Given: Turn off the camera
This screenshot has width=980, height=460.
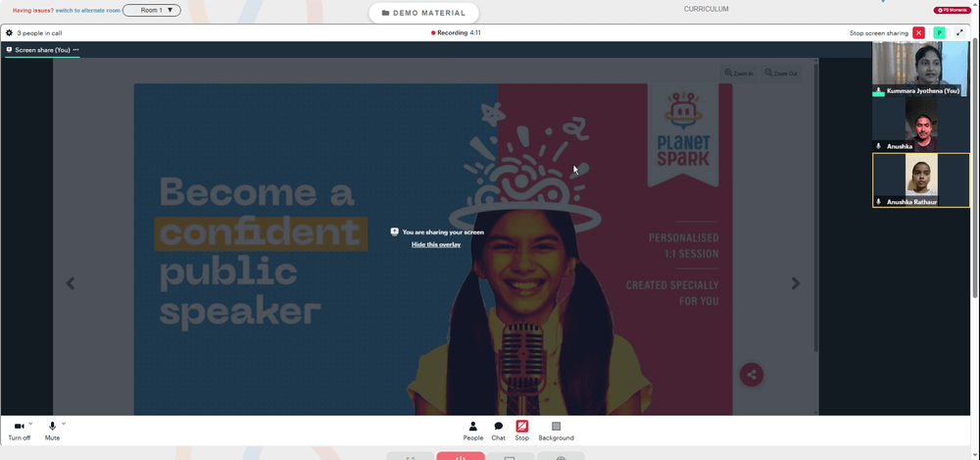Looking at the screenshot, I should (20, 431).
